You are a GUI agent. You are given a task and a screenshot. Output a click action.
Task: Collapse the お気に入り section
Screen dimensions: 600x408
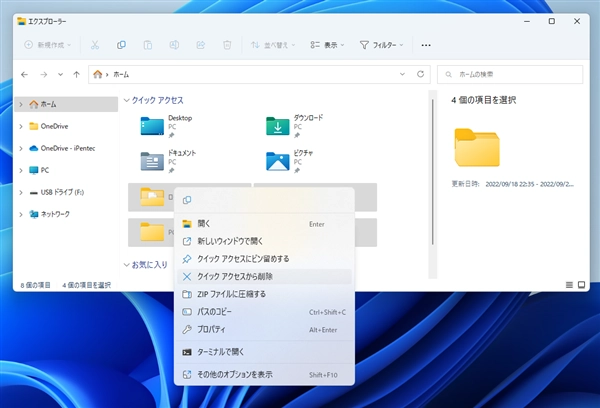click(127, 265)
